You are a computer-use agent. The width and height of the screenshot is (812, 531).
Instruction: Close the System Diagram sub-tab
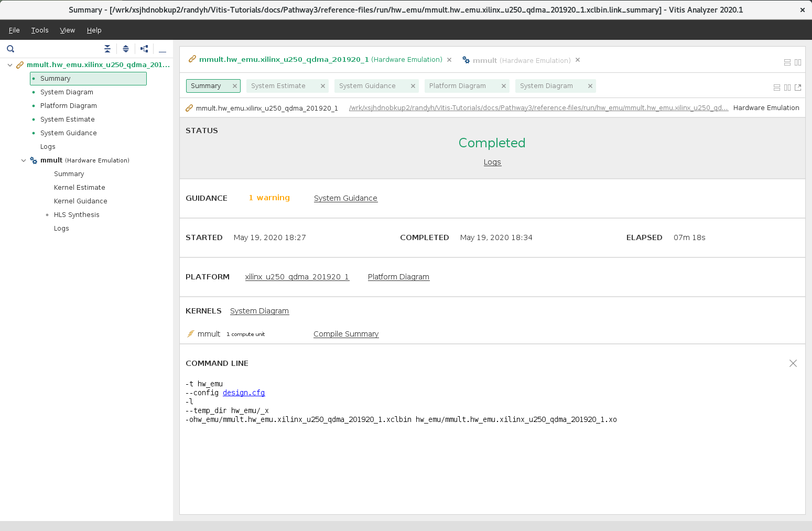click(590, 86)
